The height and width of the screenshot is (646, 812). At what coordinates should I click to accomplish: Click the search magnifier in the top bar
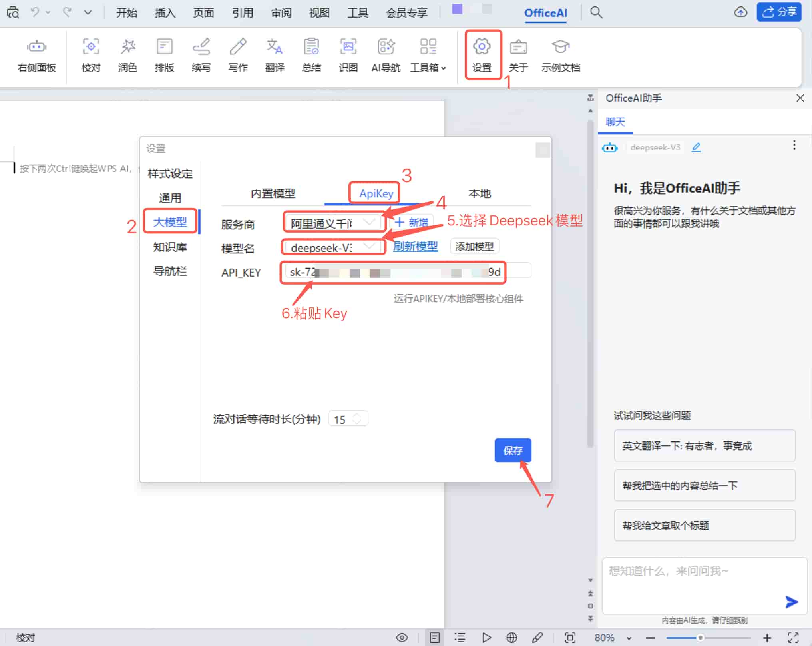(595, 12)
